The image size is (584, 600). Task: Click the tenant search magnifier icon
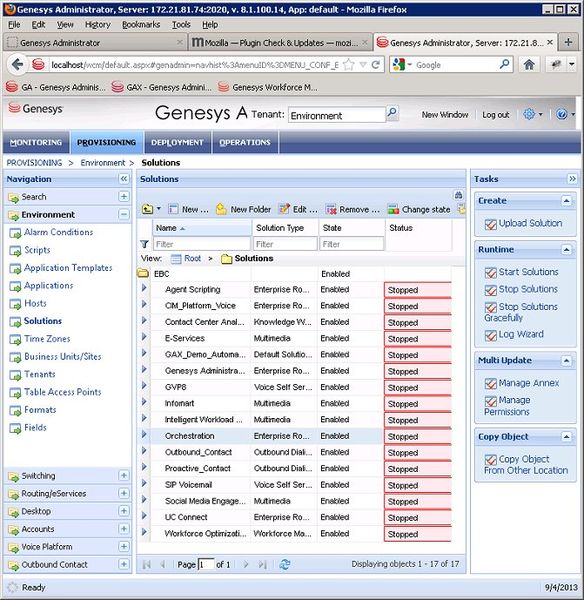(x=392, y=113)
